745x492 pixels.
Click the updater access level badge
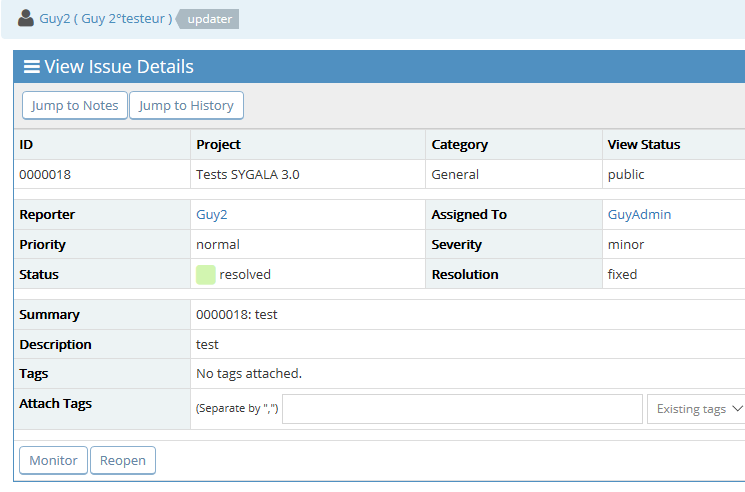pos(209,19)
